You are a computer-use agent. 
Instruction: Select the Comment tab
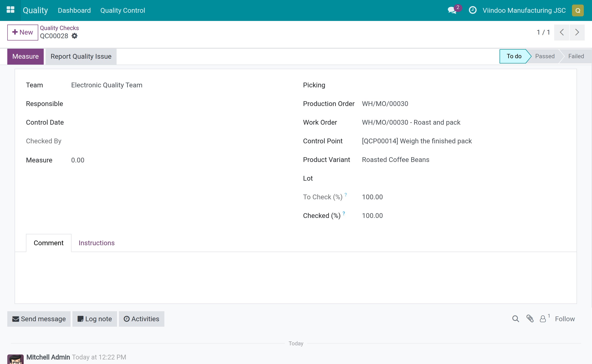(48, 243)
